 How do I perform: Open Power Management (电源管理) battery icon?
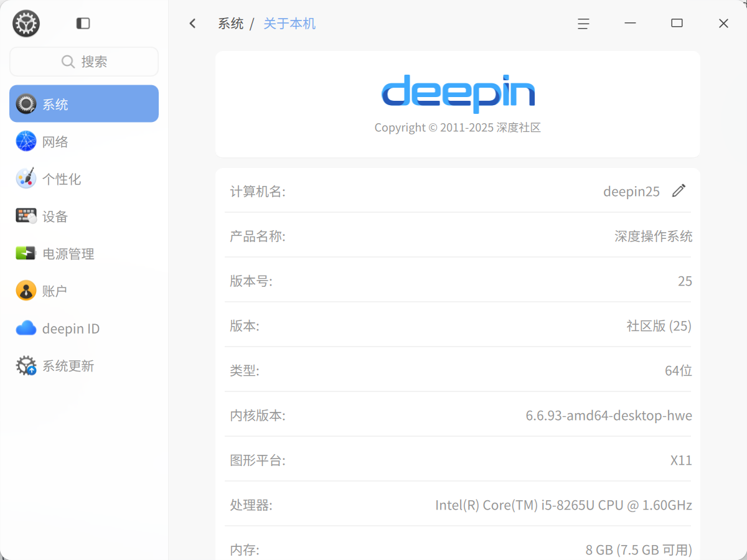26,253
